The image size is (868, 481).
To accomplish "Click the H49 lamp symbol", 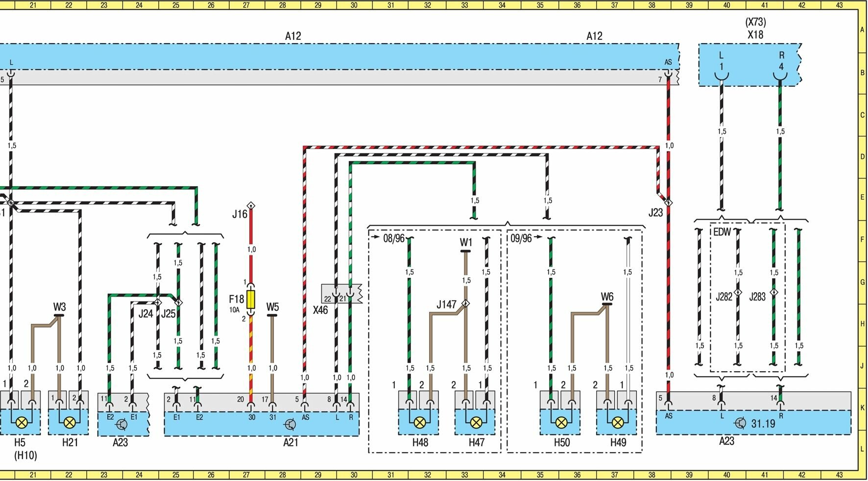I will click(618, 422).
